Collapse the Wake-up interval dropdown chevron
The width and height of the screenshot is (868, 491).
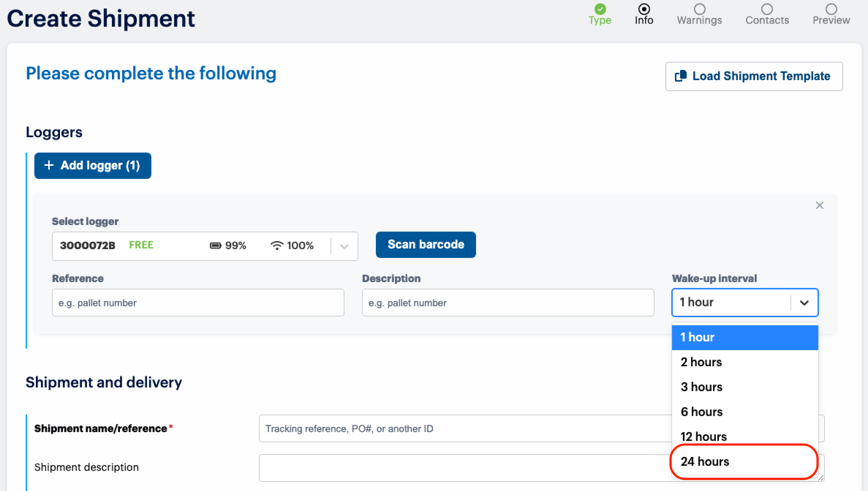(x=804, y=303)
